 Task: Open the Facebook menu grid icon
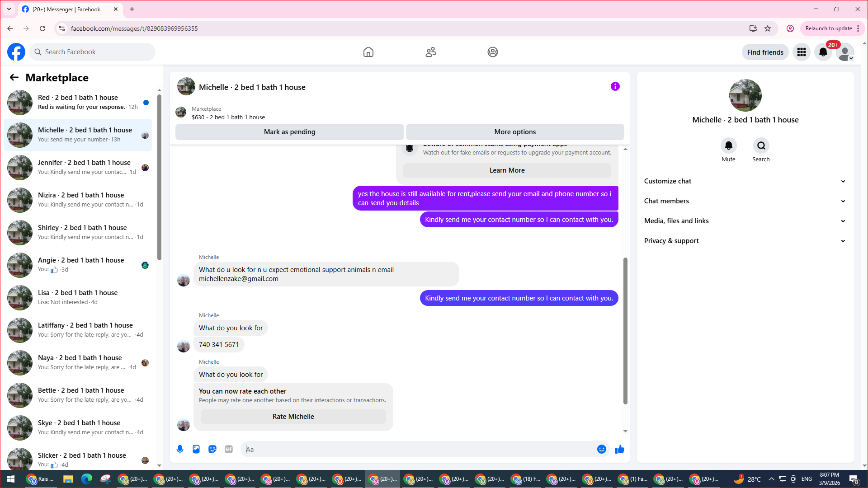(801, 52)
